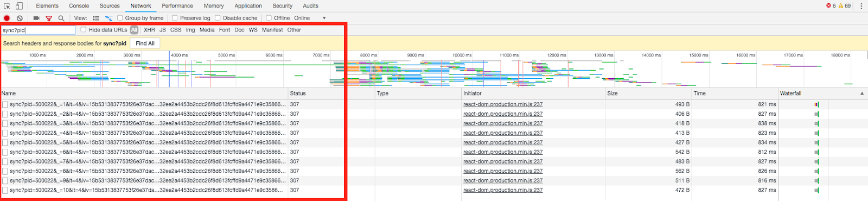Click the Waterfall sort arrow indicator
Image resolution: width=868 pixels, height=201 pixels.
click(862, 93)
